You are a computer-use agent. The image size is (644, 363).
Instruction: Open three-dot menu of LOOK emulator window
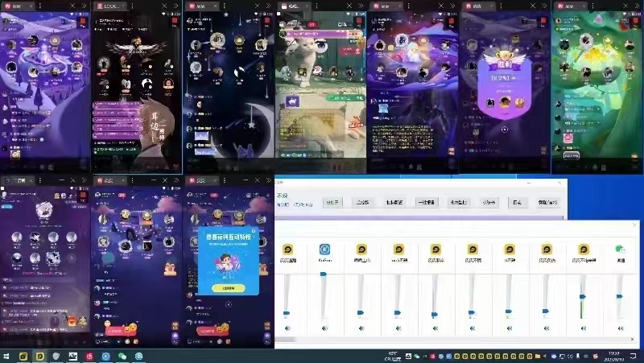(132, 6)
